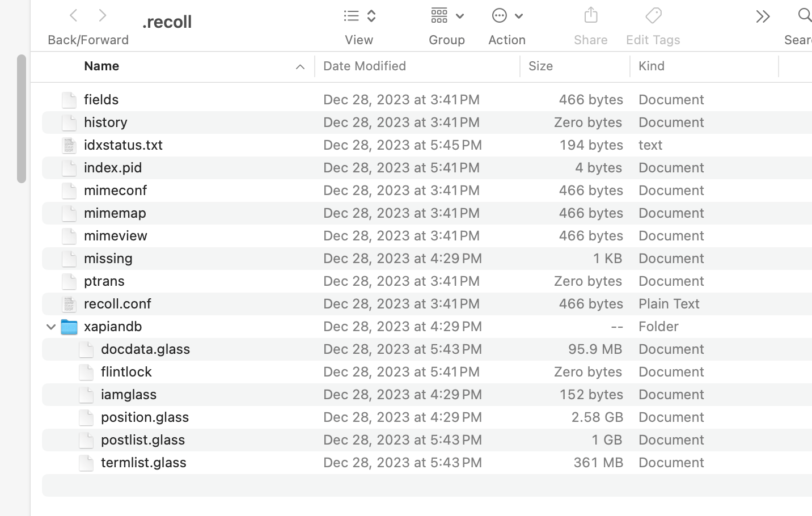Click the recoll.conf file icon
The image size is (812, 516).
click(x=69, y=304)
